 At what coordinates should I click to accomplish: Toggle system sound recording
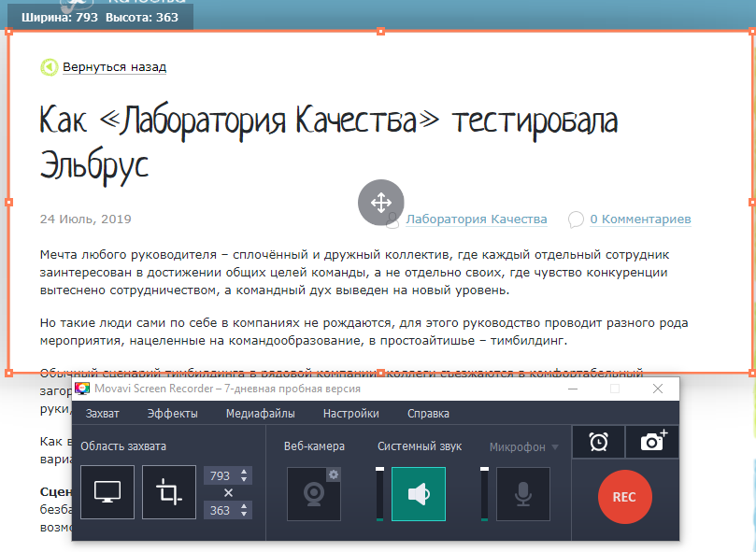(419, 494)
